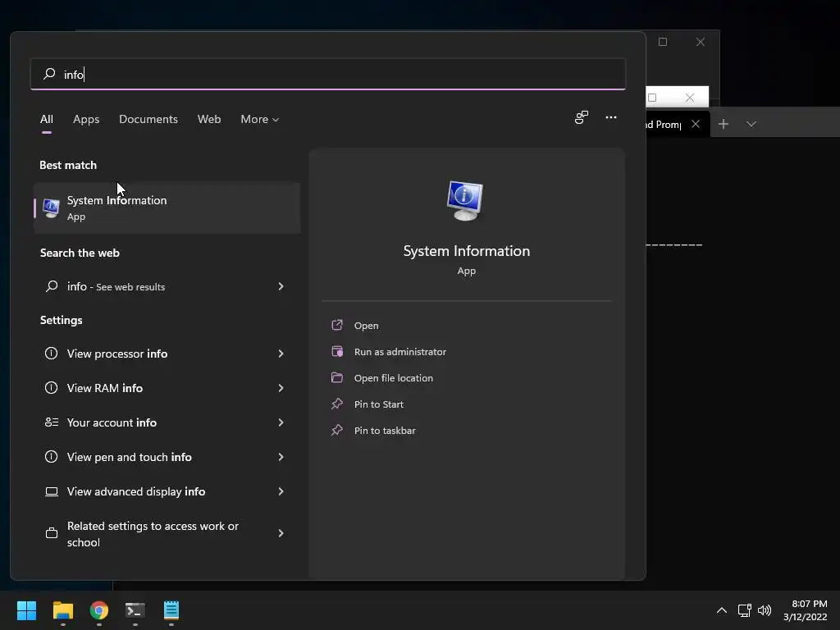Click the info icon beside pen and touch info
Viewport: 840px width, 630px height.
[51, 456]
